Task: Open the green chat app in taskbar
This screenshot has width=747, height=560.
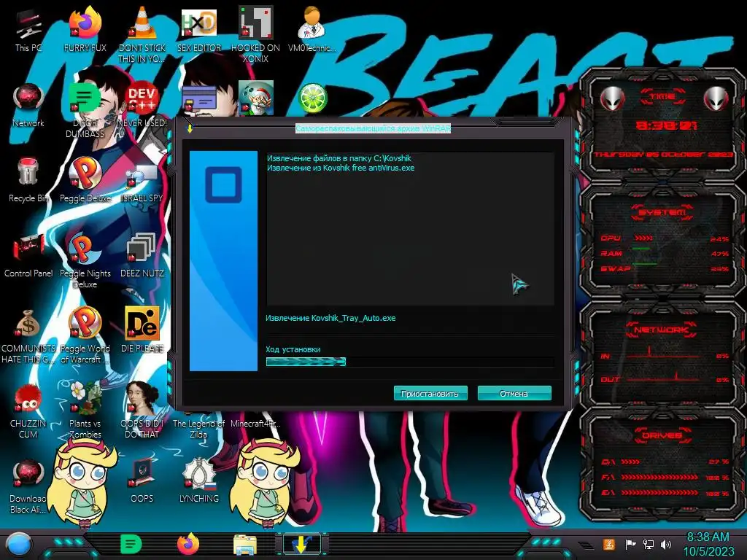Action: (x=131, y=544)
